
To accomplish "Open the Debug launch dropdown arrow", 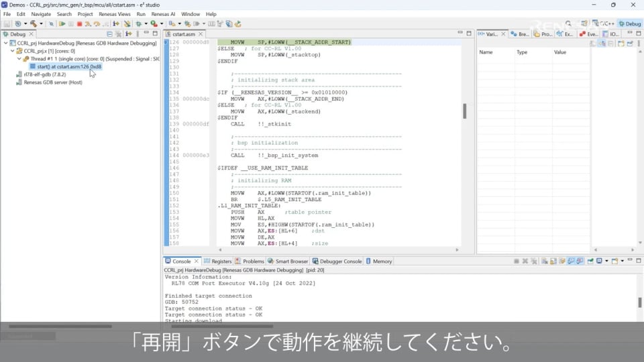I will click(146, 24).
